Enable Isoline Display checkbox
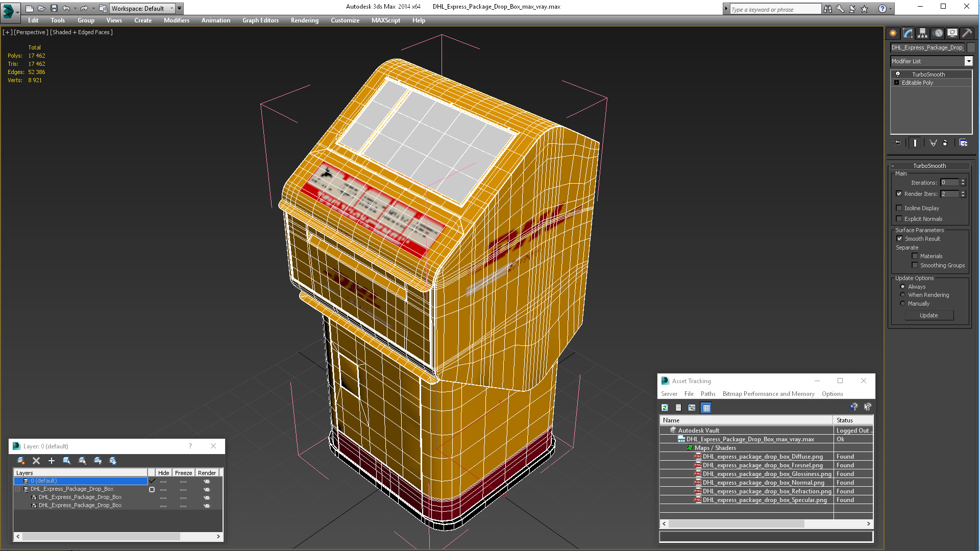The width and height of the screenshot is (980, 551). (899, 208)
